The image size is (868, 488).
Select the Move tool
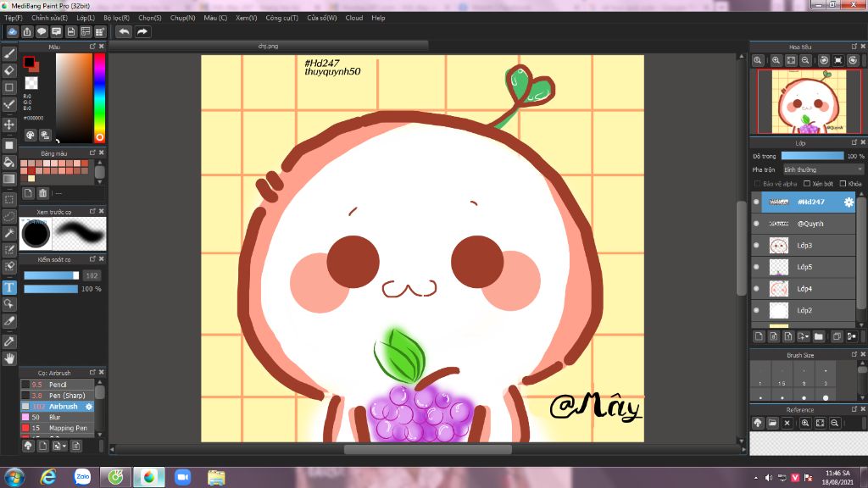(8, 125)
